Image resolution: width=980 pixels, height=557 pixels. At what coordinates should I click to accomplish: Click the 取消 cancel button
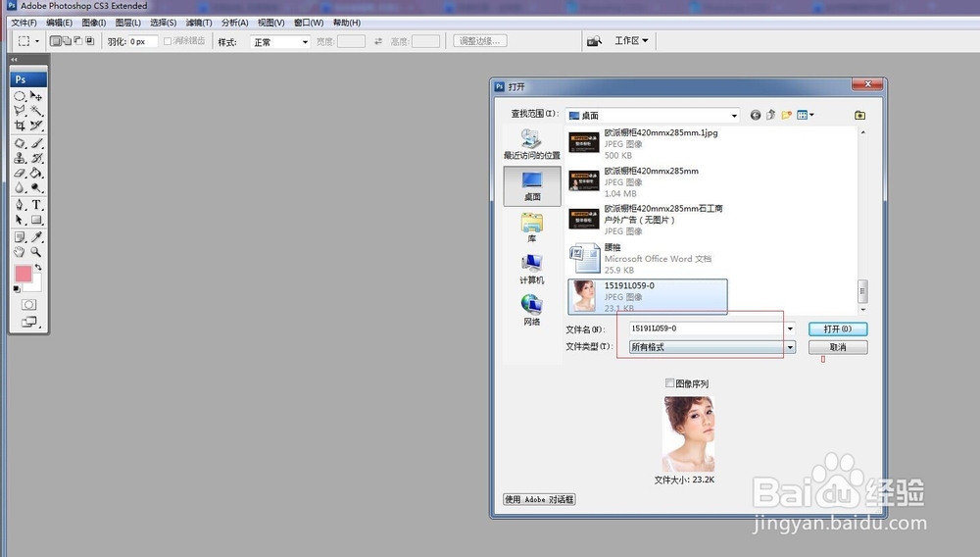point(838,347)
